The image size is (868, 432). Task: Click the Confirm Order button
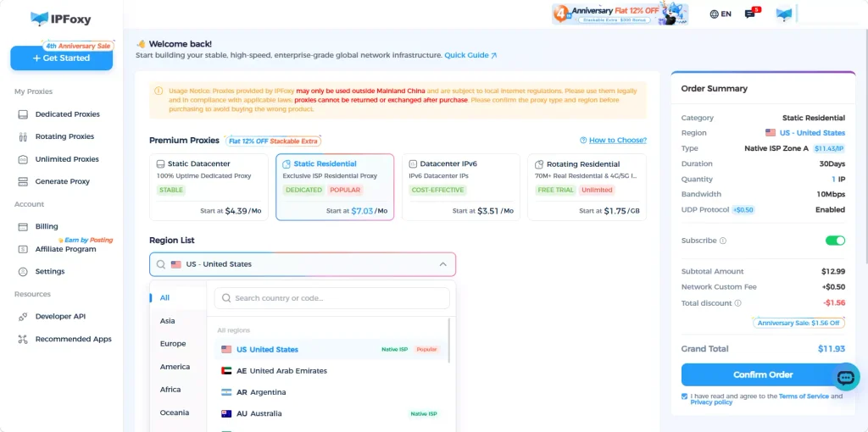click(x=763, y=374)
